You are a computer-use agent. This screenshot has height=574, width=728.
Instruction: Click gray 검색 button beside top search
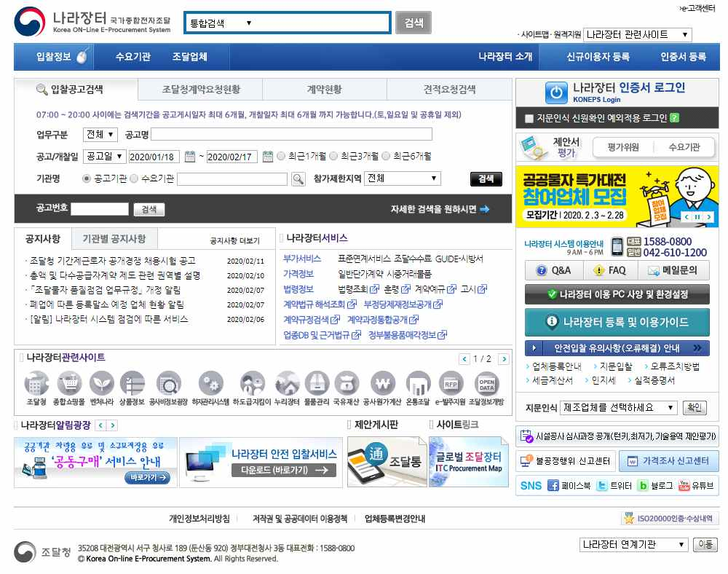(x=414, y=23)
